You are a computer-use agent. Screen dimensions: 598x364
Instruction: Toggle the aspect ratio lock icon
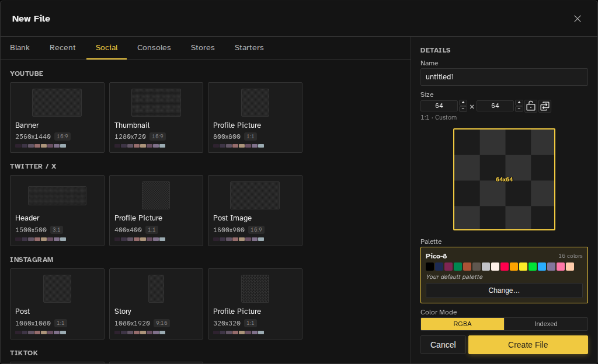[530, 106]
